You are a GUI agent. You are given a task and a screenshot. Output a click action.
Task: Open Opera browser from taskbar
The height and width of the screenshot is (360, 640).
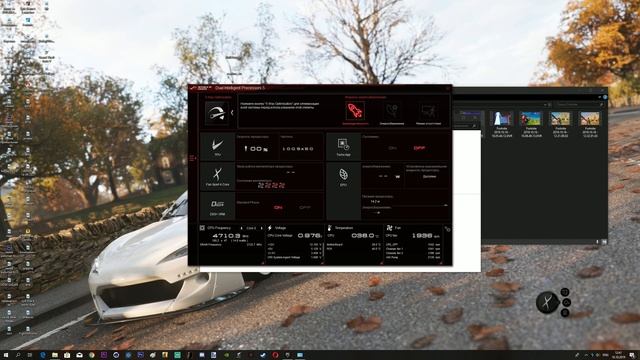pos(275,355)
